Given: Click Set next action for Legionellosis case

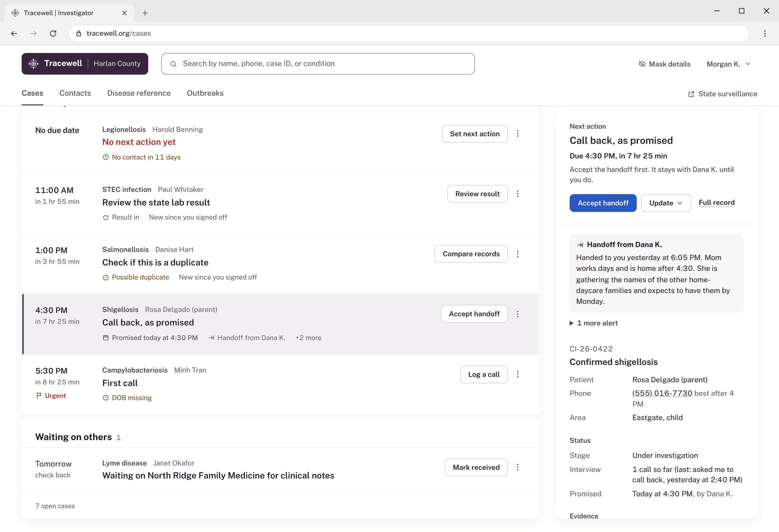Looking at the screenshot, I should [474, 134].
